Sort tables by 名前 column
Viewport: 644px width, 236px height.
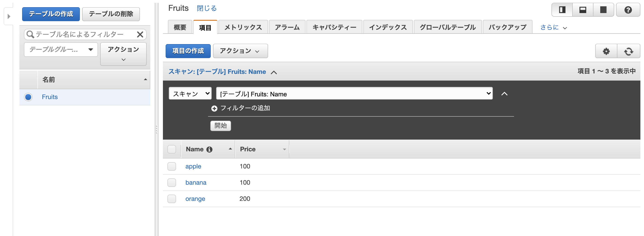coord(145,79)
